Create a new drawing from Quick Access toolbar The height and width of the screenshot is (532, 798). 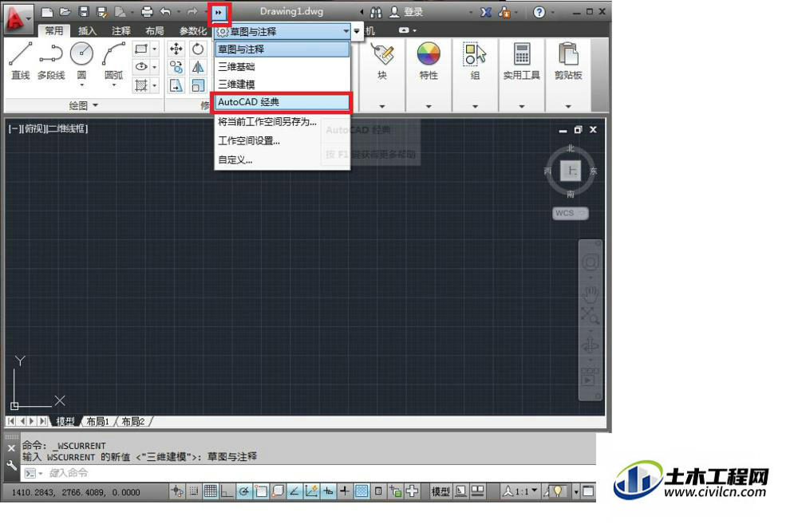[47, 12]
